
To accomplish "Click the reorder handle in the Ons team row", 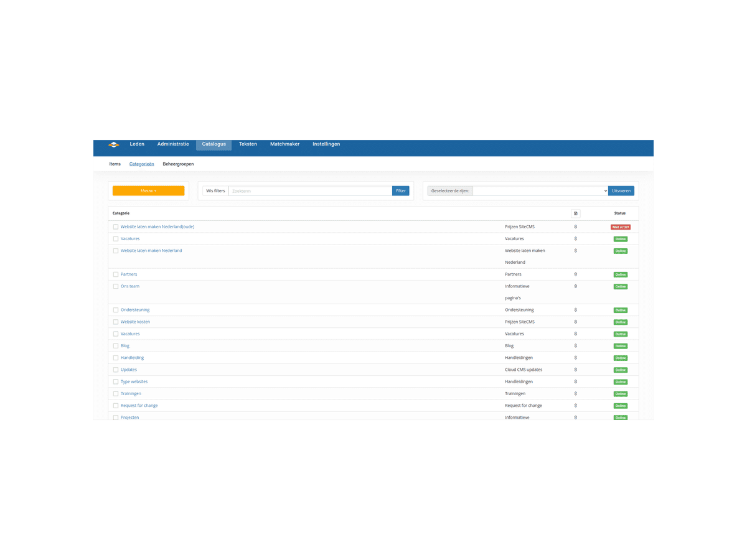I will (x=575, y=286).
